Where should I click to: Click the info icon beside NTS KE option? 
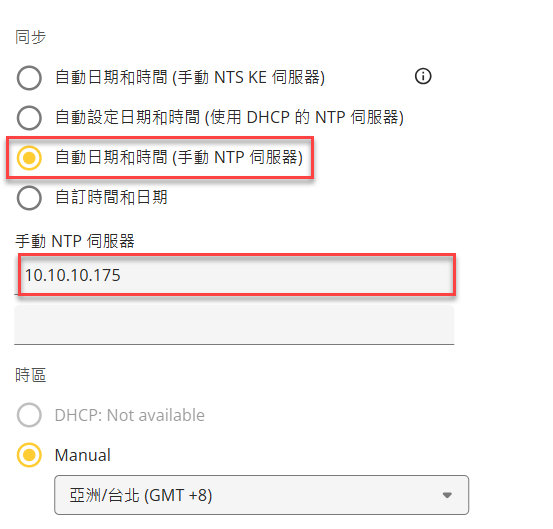point(423,76)
